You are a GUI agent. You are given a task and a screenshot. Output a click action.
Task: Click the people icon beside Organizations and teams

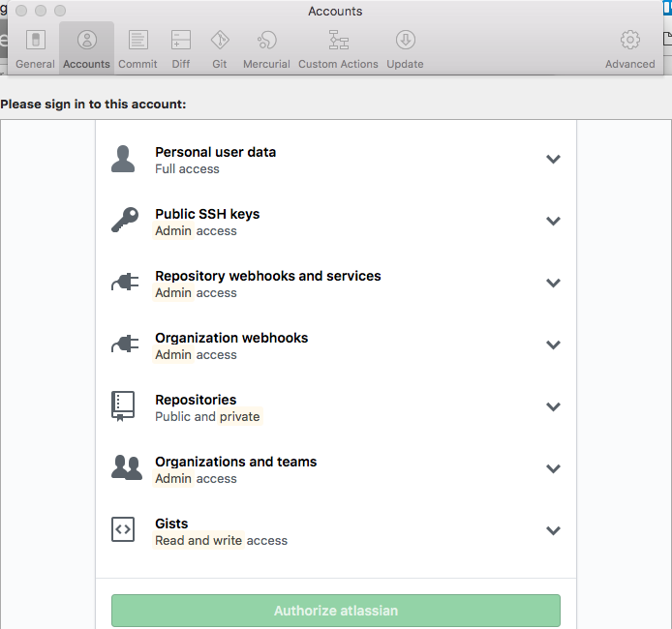[127, 467]
